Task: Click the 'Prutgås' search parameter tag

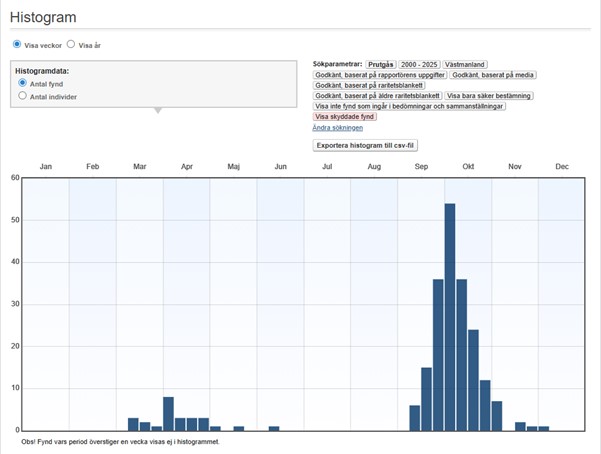Action: [380, 64]
